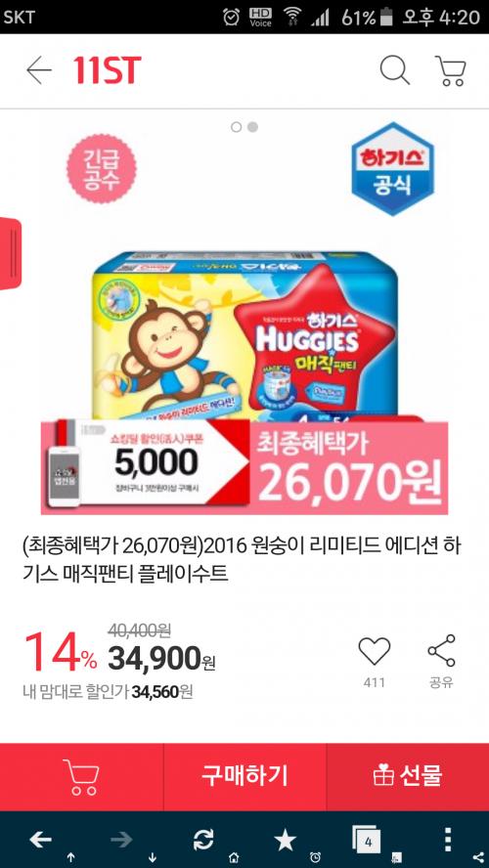Reload the page with refresh icon

pyautogui.click(x=203, y=840)
